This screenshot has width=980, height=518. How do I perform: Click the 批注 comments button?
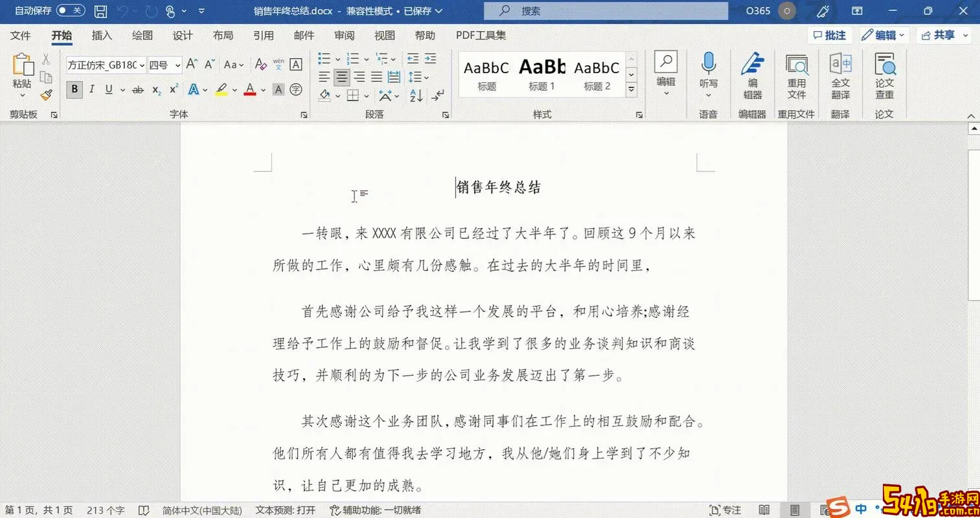coord(830,35)
